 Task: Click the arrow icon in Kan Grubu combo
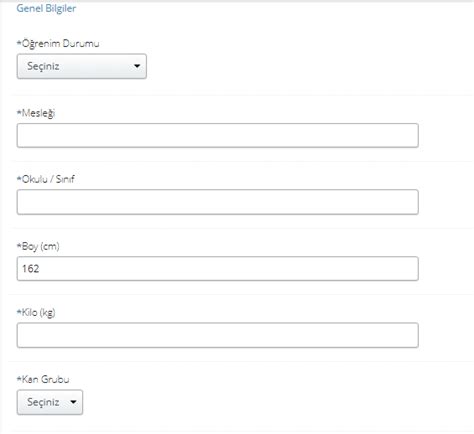(73, 402)
